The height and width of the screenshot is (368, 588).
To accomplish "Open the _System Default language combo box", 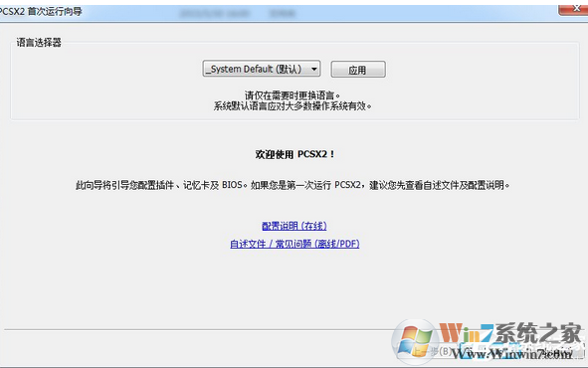I will coord(262,69).
